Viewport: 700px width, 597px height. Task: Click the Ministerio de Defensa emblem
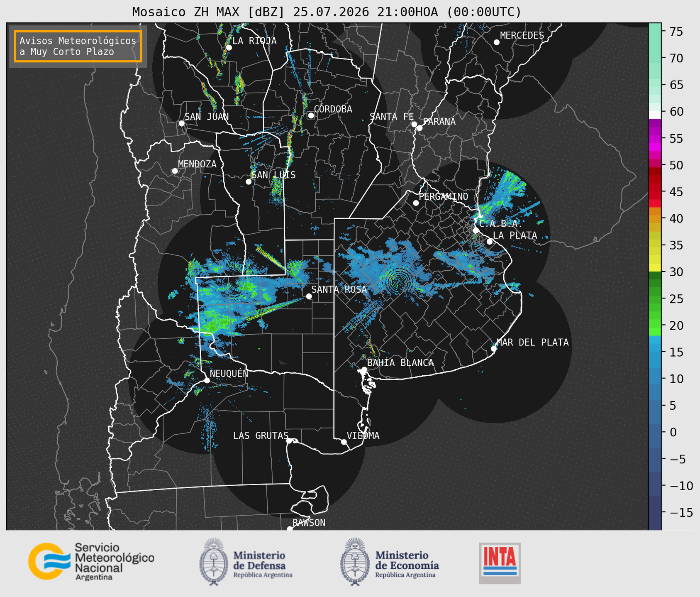(x=213, y=562)
